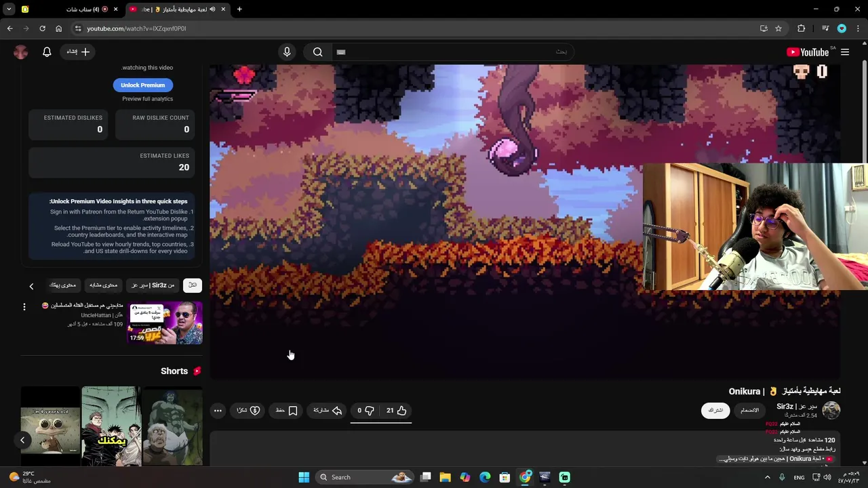Open the muscular titan Short thumbnail
This screenshot has width=868, height=488.
click(172, 426)
